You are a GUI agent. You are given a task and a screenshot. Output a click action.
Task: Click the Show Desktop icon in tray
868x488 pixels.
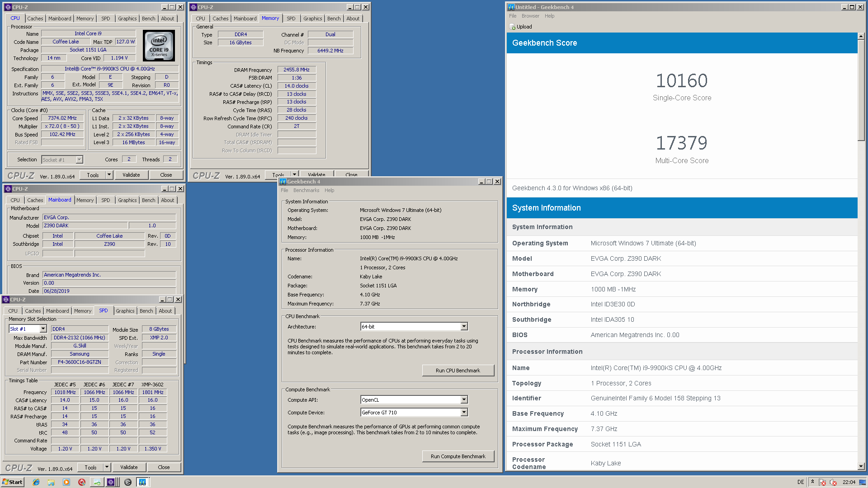[863, 482]
